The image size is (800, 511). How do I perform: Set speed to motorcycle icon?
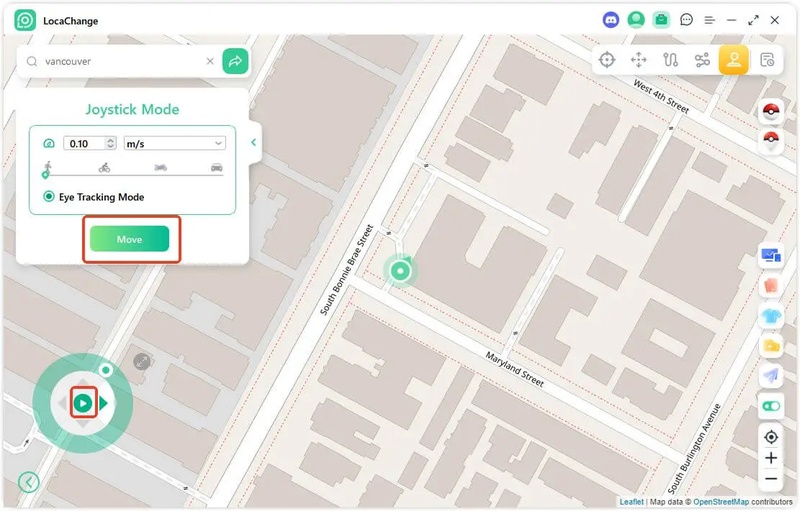161,167
